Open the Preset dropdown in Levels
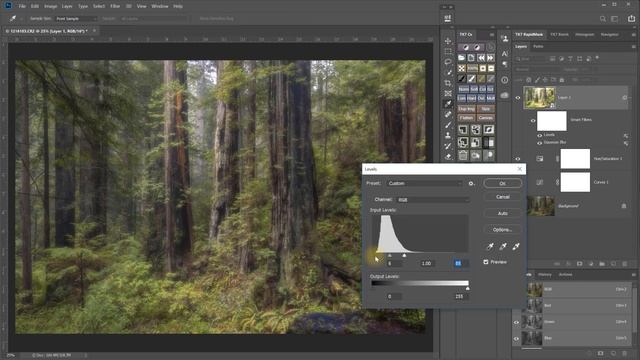Viewport: 640px width, 360px height. coord(424,184)
